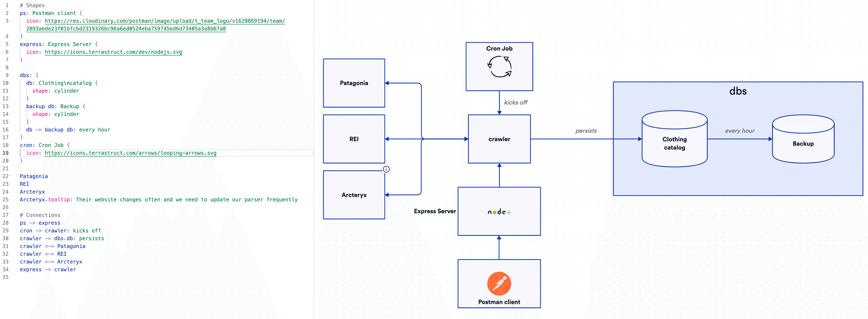Click 'cron -> crawler: kicks off' line

[x=60, y=231]
